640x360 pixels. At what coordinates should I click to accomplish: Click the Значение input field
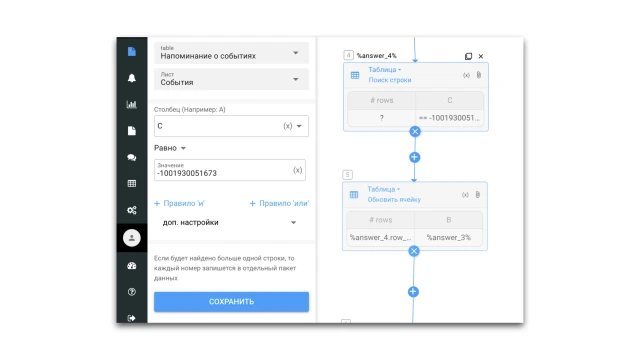coord(230,170)
